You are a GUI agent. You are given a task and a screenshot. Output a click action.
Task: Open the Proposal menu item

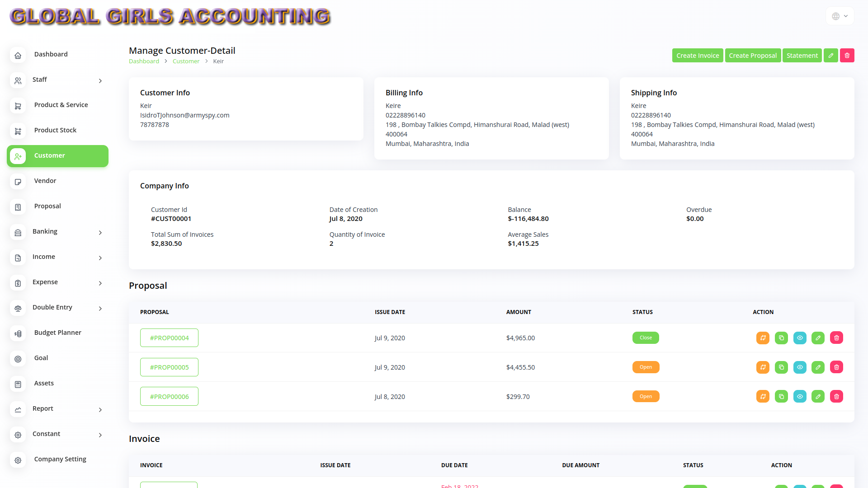click(x=57, y=206)
